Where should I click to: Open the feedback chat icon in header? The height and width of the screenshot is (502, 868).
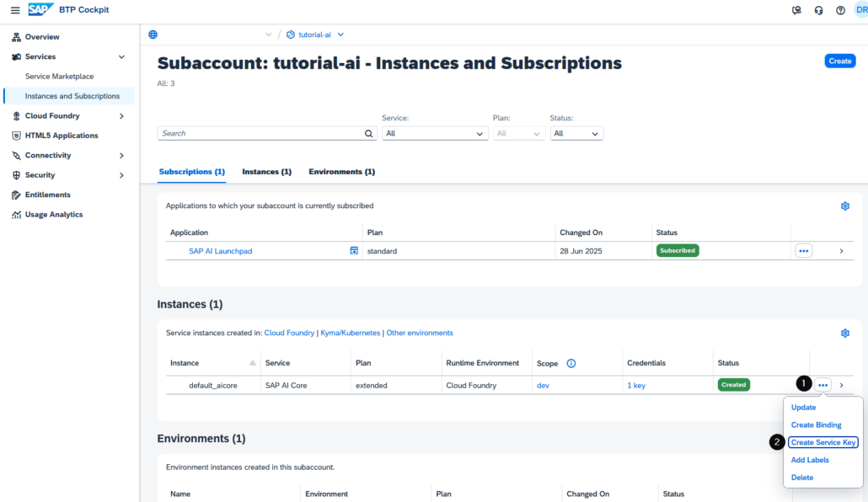[x=796, y=10]
